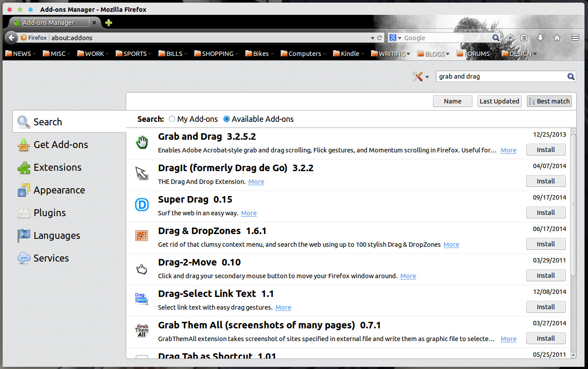Click magnifier icon in add-ons search field
The height and width of the screenshot is (369, 588).
point(571,76)
